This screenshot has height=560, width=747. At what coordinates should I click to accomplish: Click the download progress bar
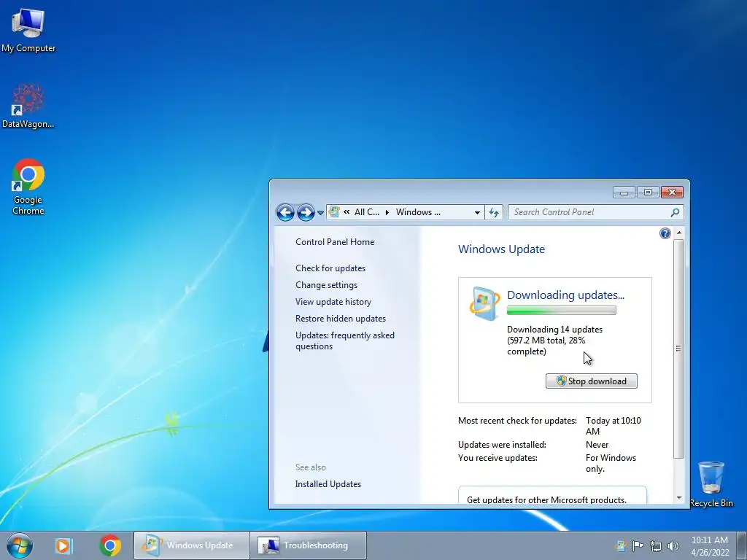[x=561, y=310]
